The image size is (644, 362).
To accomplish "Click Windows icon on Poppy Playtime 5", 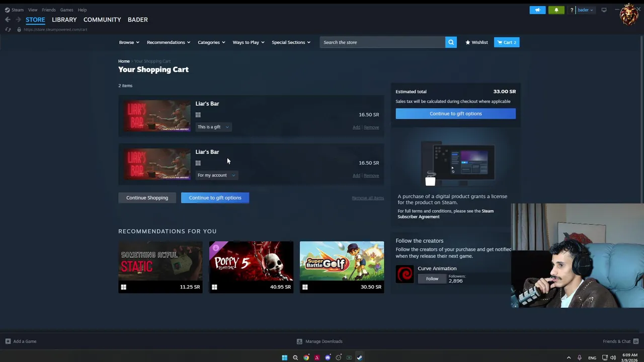I will 214,287.
